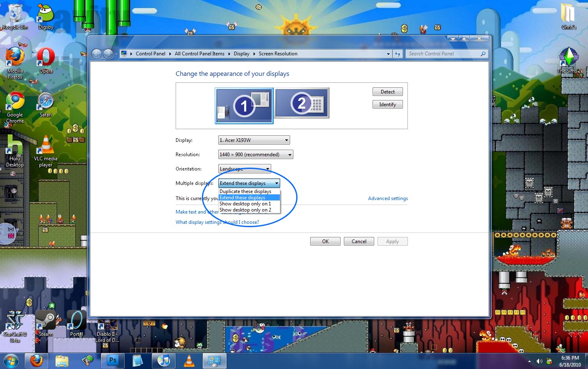This screenshot has height=369, width=588.
Task: Select the Safari desktop shortcut
Action: click(x=46, y=105)
